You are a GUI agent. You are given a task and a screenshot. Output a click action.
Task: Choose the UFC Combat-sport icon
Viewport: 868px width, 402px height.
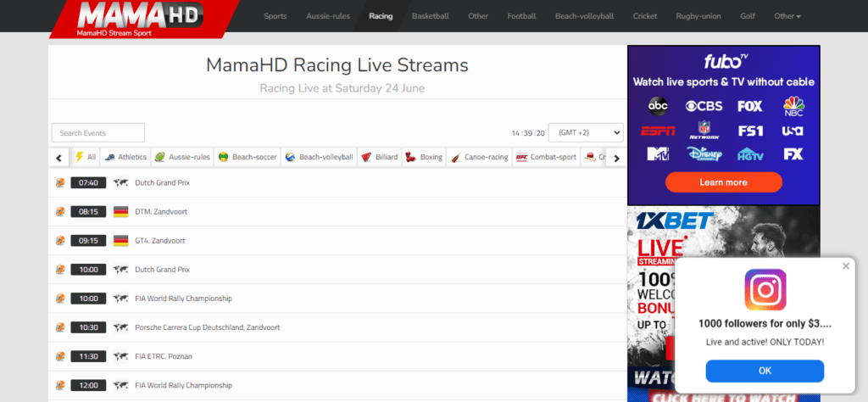[521, 157]
